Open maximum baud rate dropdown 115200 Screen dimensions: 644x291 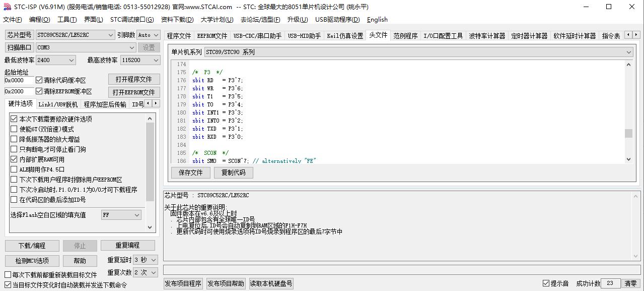point(140,60)
